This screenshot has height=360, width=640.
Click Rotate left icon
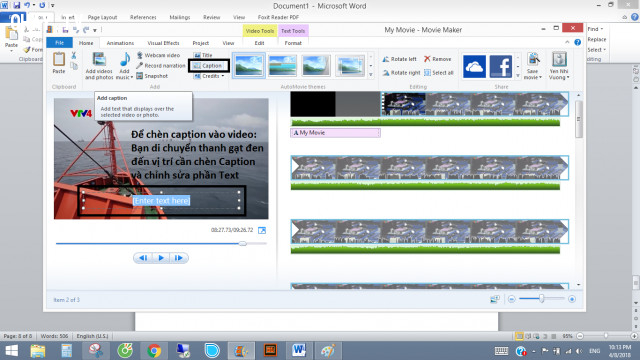[386, 59]
